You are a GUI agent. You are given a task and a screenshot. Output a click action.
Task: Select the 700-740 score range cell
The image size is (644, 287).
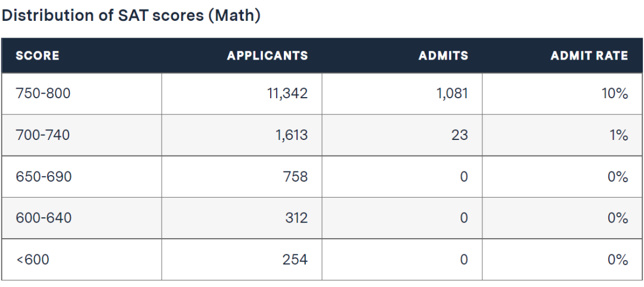click(43, 135)
